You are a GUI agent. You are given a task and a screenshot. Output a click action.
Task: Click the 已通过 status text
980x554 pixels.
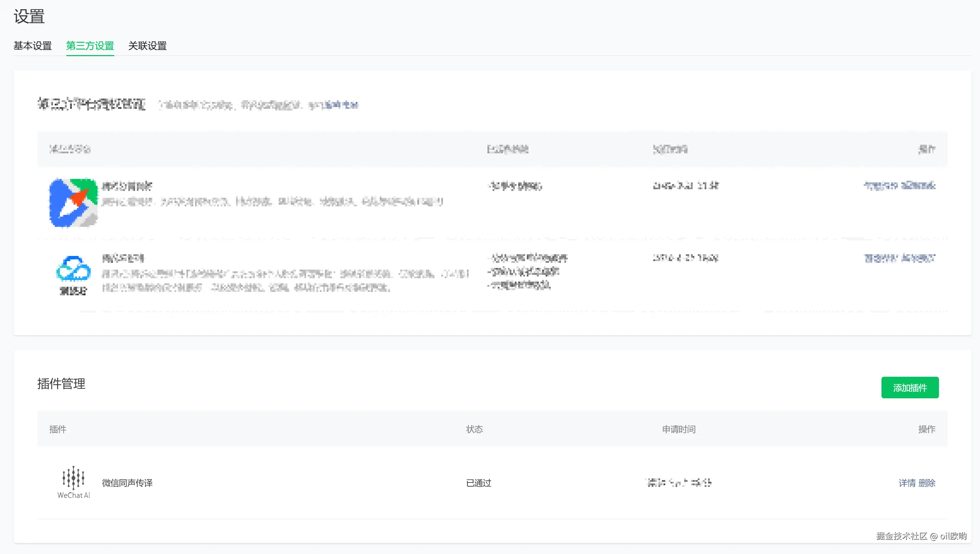coord(479,483)
